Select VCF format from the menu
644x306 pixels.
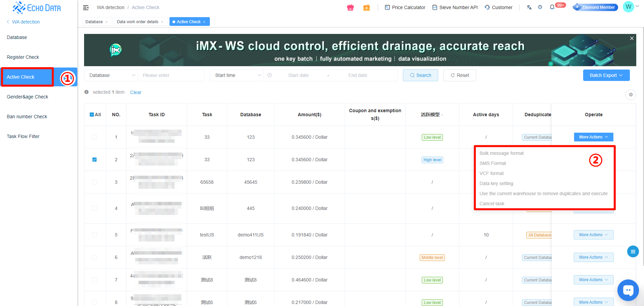pyautogui.click(x=491, y=173)
